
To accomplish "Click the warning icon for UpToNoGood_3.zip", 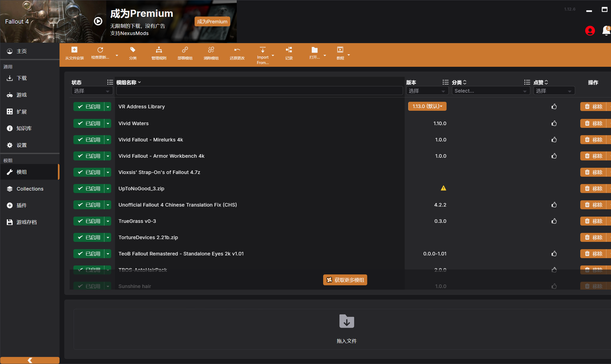I will [443, 188].
